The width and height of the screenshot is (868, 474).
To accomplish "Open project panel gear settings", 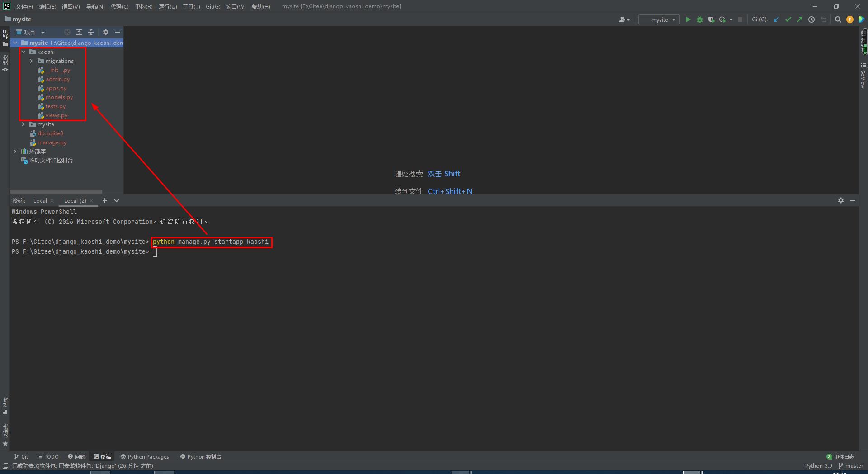I will 106,32.
